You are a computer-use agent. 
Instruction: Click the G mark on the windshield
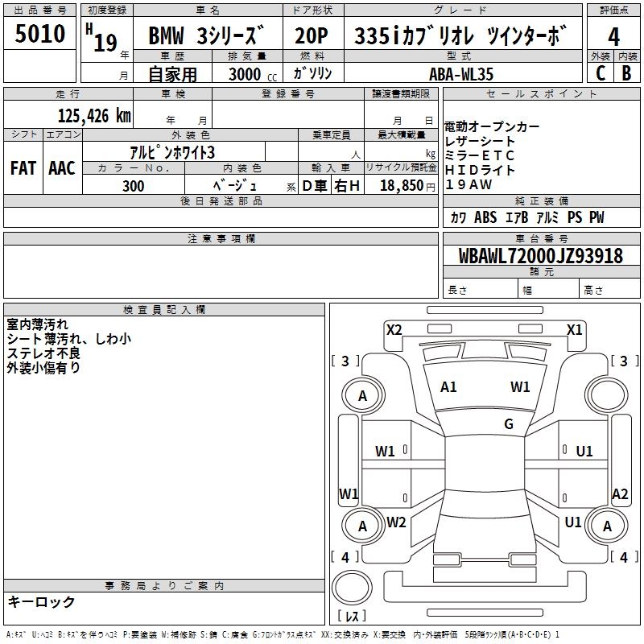(x=509, y=424)
